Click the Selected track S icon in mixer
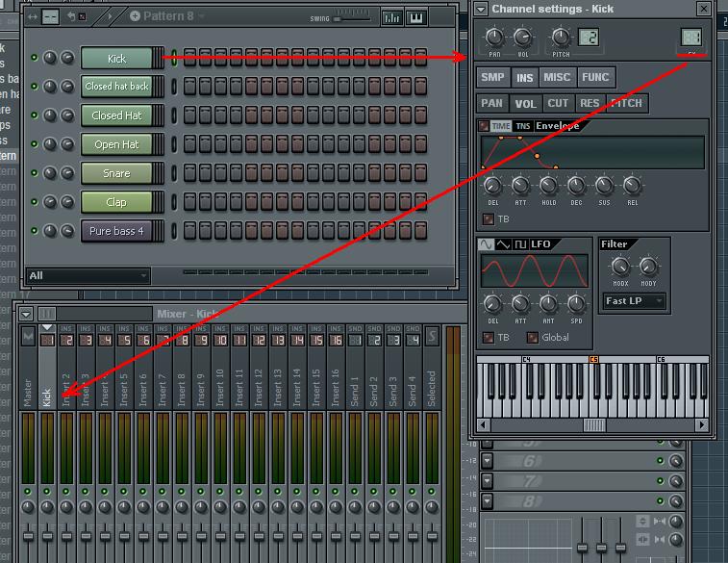 [x=432, y=337]
